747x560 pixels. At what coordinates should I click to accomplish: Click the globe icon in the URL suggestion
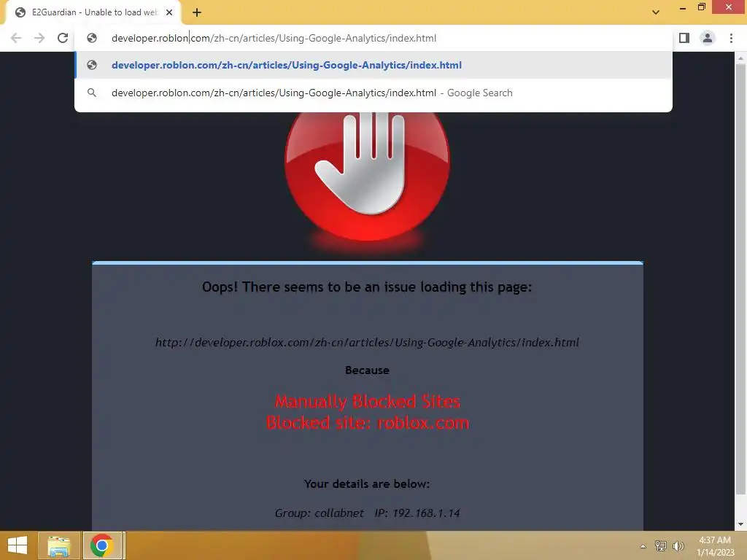pyautogui.click(x=92, y=65)
